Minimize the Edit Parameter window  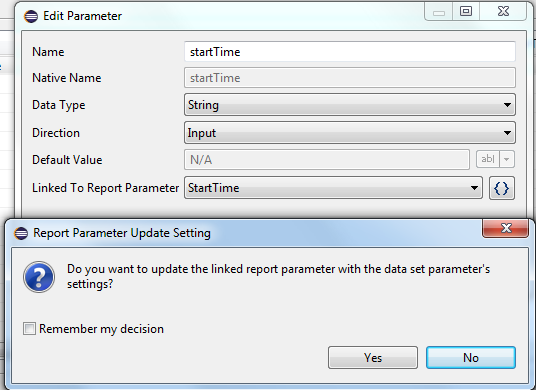click(x=439, y=11)
